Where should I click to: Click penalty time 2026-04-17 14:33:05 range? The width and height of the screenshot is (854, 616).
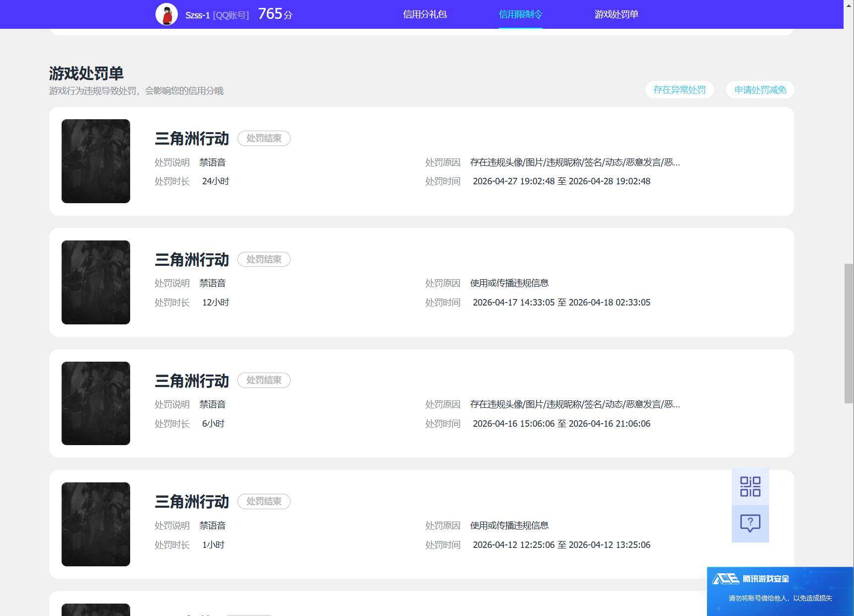tap(561, 303)
